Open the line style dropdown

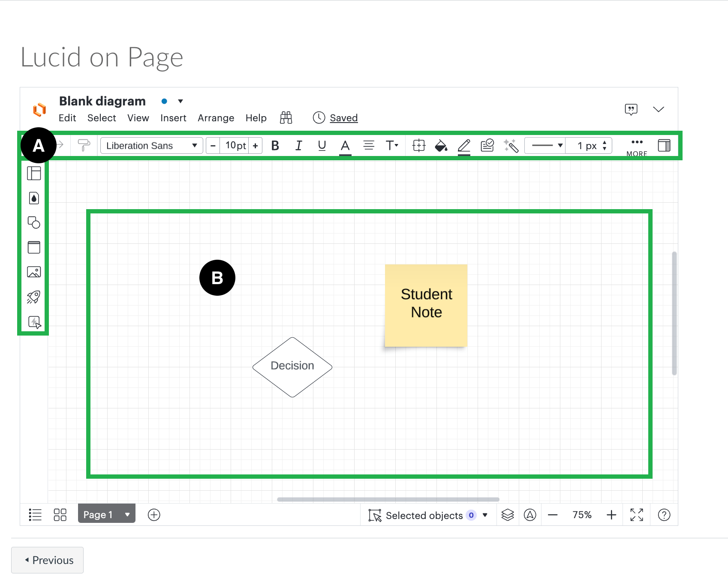click(545, 146)
